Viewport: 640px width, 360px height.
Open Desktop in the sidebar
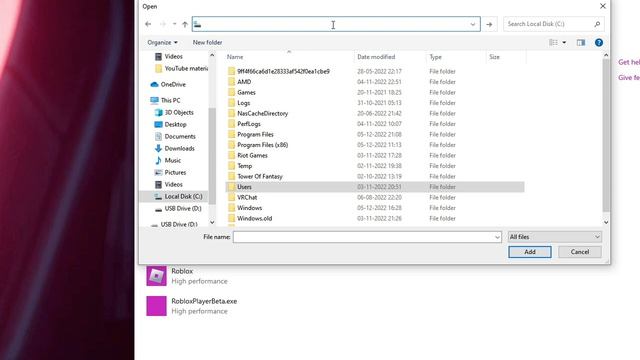pyautogui.click(x=171, y=124)
